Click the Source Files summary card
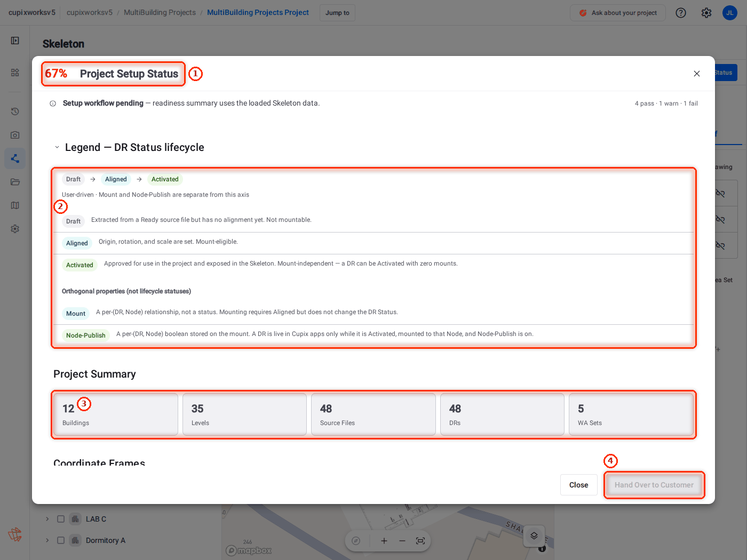 click(373, 414)
